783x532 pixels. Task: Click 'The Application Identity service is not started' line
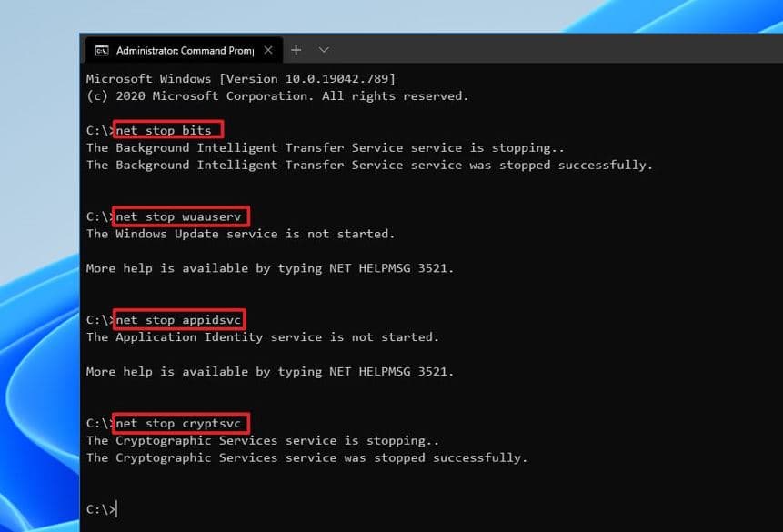[262, 337]
